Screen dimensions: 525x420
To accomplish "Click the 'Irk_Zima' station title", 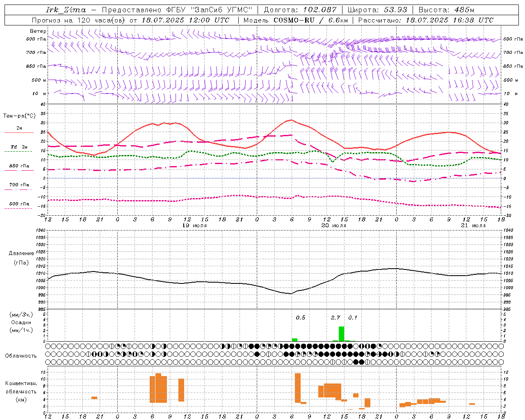I will tap(66, 10).
